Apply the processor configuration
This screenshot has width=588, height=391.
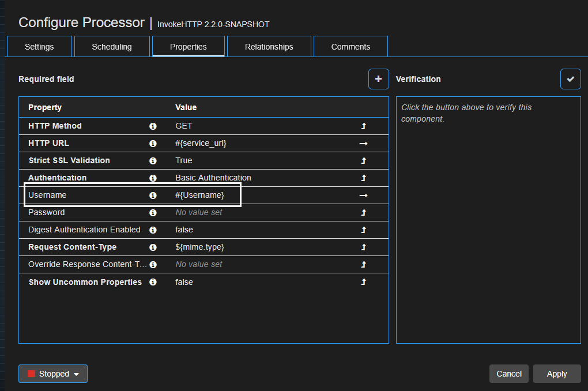tap(556, 374)
